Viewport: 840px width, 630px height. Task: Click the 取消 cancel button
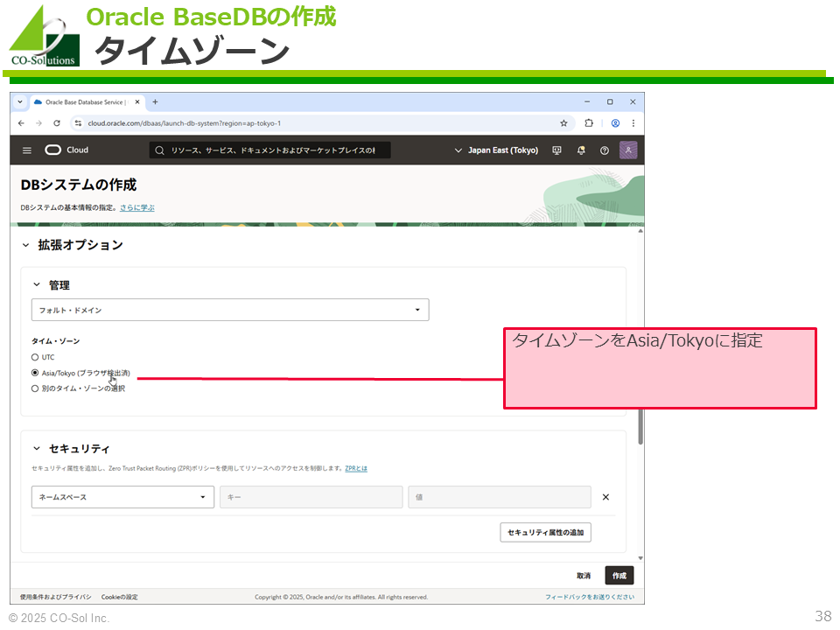pyautogui.click(x=584, y=576)
